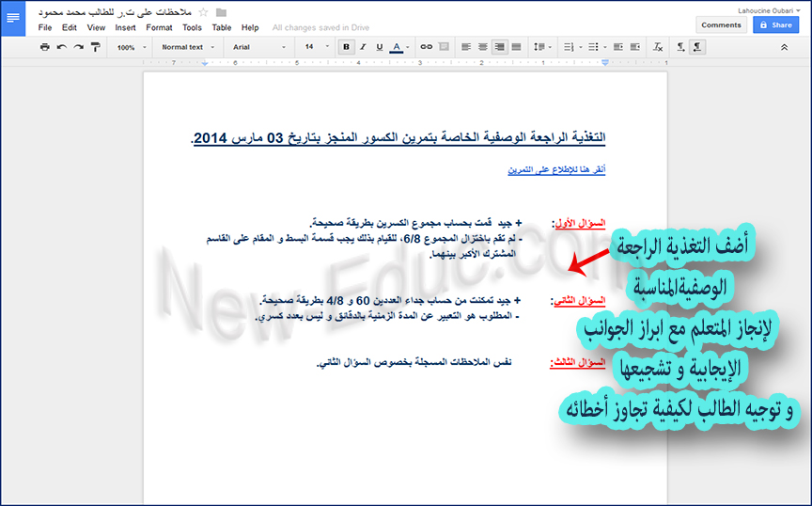This screenshot has width=812, height=506.
Task: Redo the last action
Action: 78,47
